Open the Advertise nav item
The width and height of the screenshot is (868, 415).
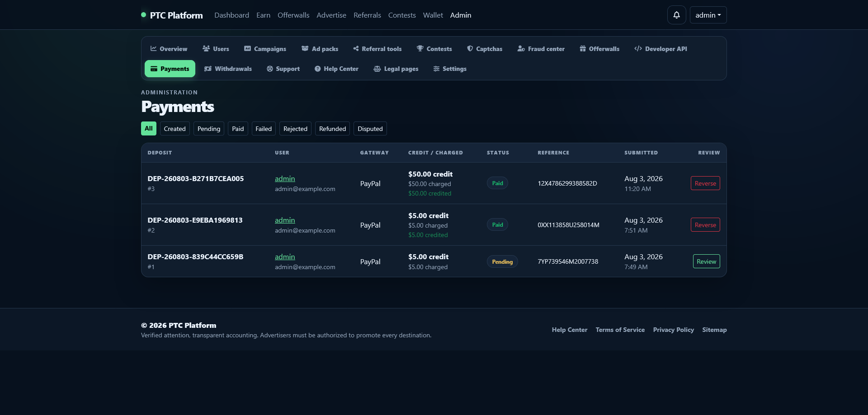point(331,15)
